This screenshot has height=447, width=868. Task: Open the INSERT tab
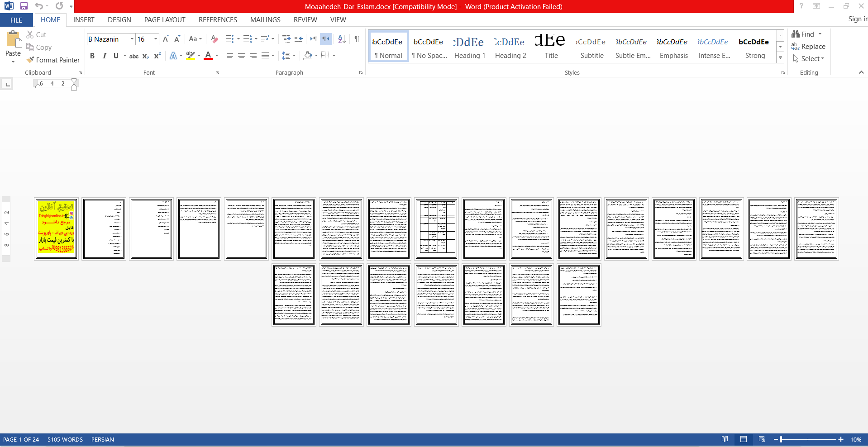pyautogui.click(x=84, y=20)
